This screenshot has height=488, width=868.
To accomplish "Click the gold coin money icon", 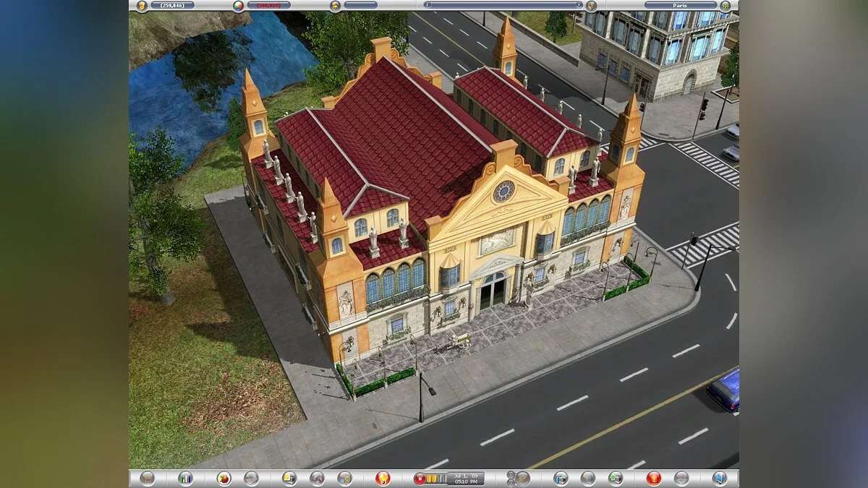I will [142, 5].
